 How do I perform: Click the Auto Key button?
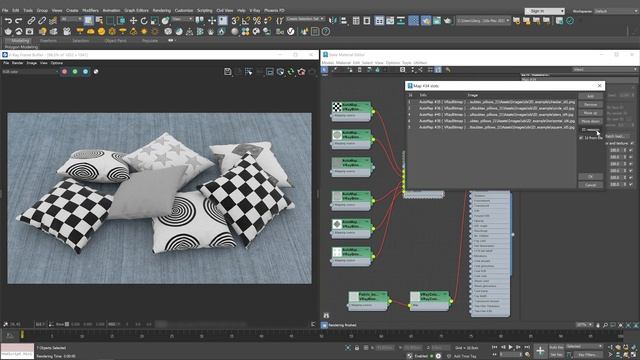point(556,347)
